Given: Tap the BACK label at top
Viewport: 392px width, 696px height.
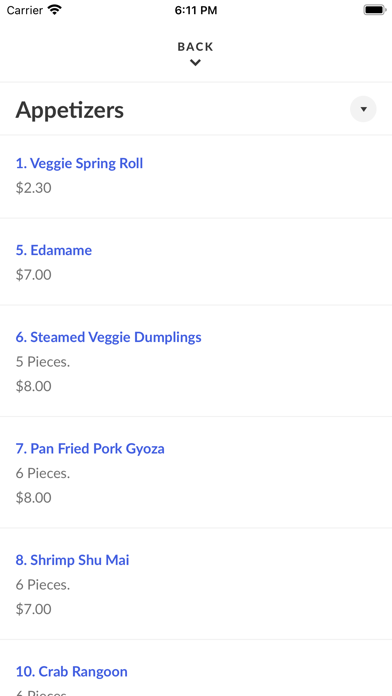Looking at the screenshot, I should click(x=195, y=47).
